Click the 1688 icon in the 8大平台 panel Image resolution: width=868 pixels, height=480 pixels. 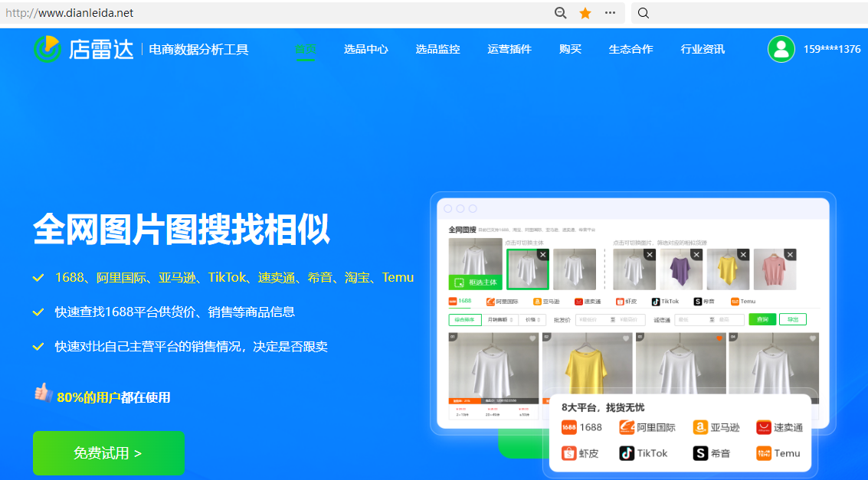568,426
